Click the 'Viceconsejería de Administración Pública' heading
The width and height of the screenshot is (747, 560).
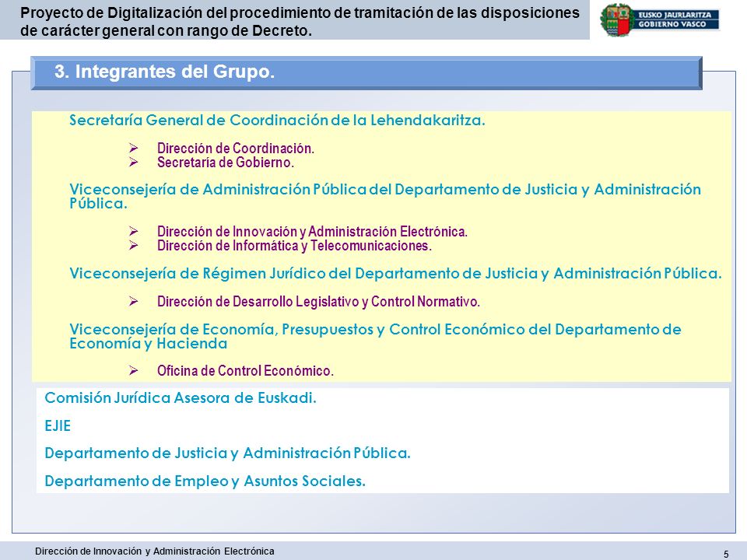(385, 196)
